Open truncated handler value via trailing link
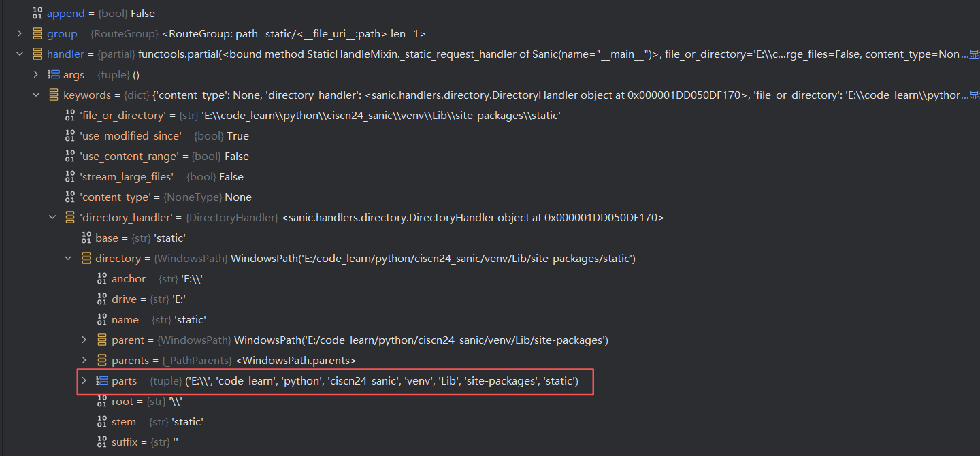The image size is (980, 456). [x=970, y=54]
